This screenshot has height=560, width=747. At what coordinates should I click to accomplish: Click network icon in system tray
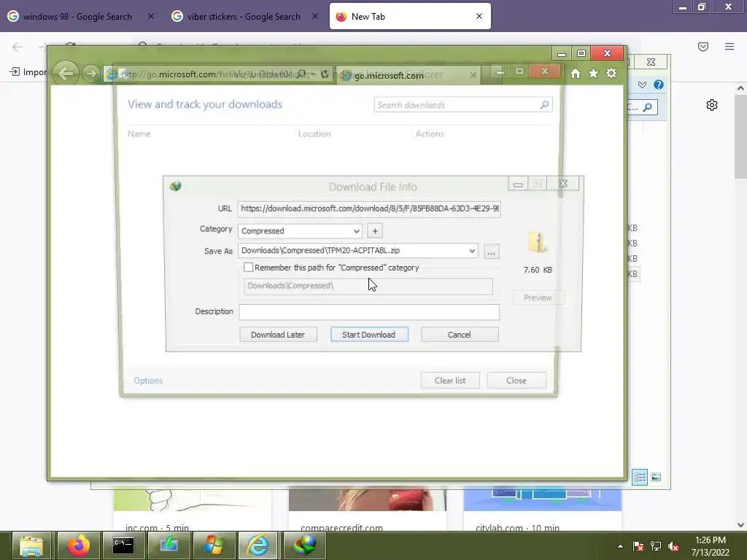656,546
